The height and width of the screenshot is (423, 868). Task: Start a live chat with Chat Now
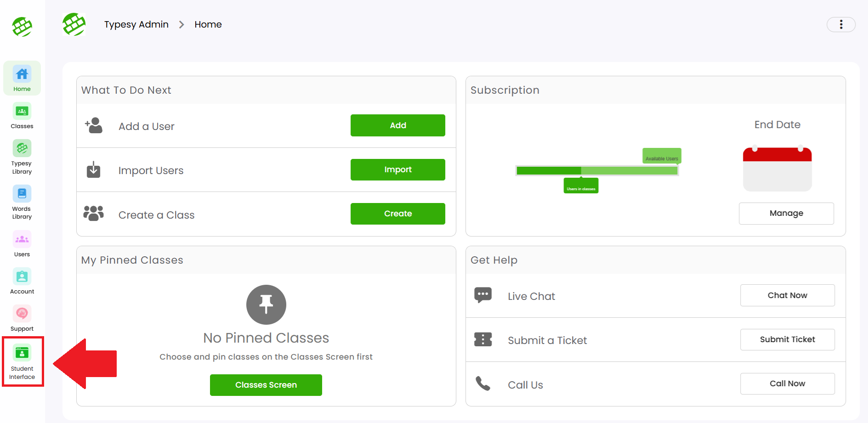coord(787,295)
